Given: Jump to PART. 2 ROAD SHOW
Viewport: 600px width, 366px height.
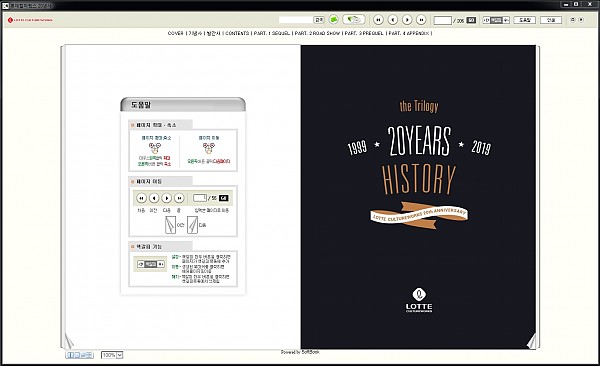Looking at the screenshot, I should point(317,33).
